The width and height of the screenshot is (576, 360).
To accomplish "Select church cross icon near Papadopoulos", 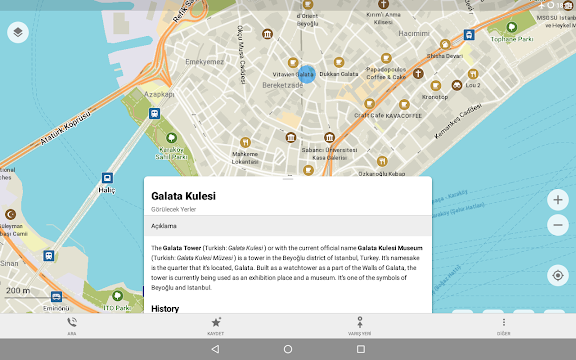I will [x=418, y=73].
